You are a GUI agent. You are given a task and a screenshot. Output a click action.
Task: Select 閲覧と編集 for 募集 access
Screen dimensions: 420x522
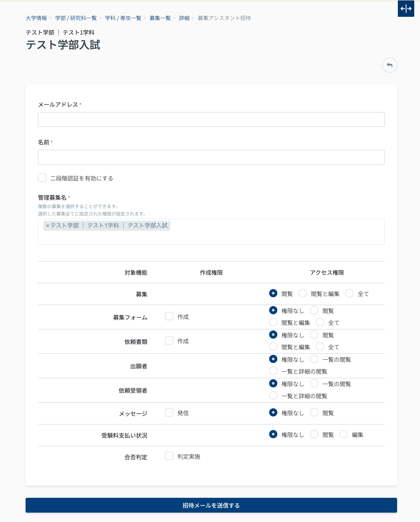[x=303, y=293]
